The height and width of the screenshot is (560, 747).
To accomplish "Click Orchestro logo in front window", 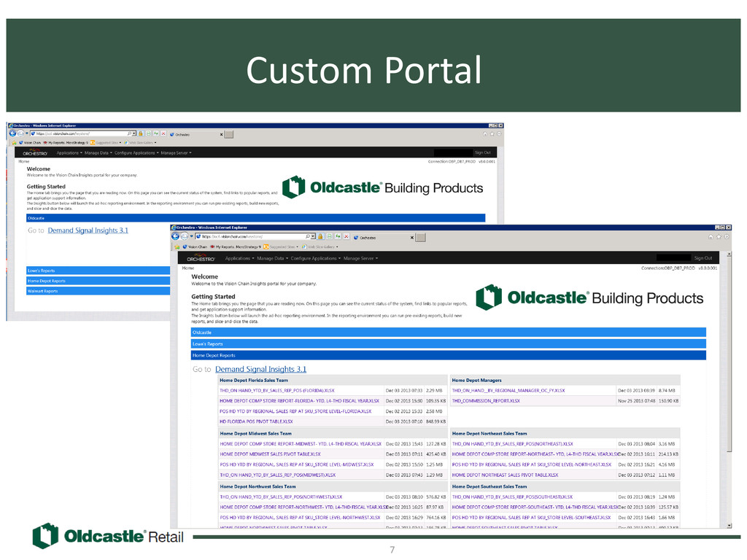I will point(201,258).
